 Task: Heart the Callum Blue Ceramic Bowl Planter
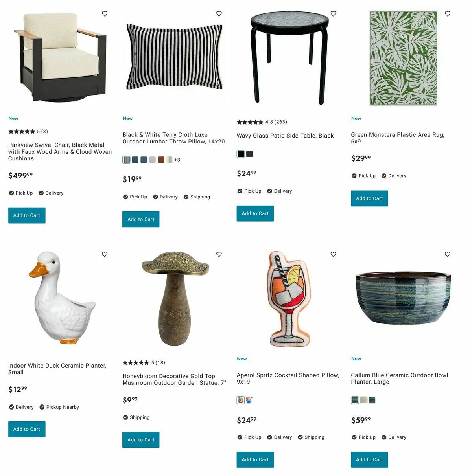[x=448, y=254]
